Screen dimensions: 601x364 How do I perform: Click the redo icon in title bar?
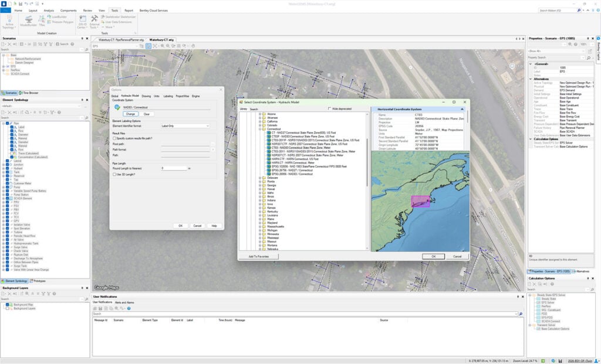point(32,4)
